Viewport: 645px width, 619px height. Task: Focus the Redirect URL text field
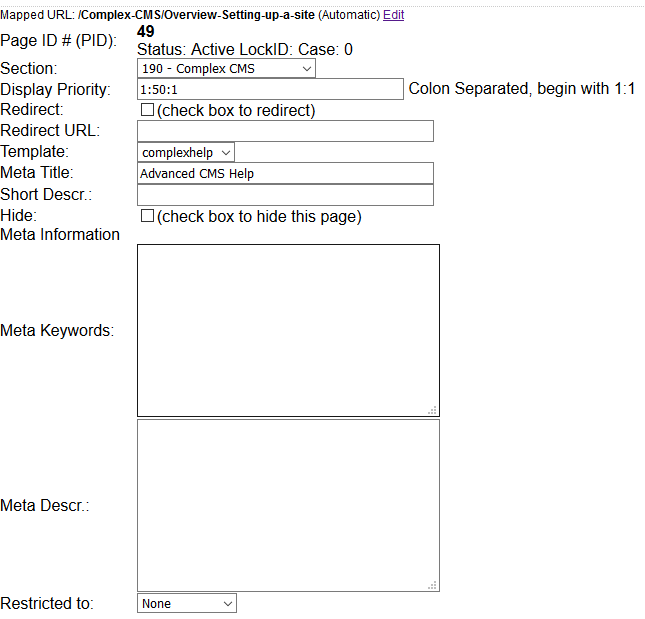click(x=285, y=131)
